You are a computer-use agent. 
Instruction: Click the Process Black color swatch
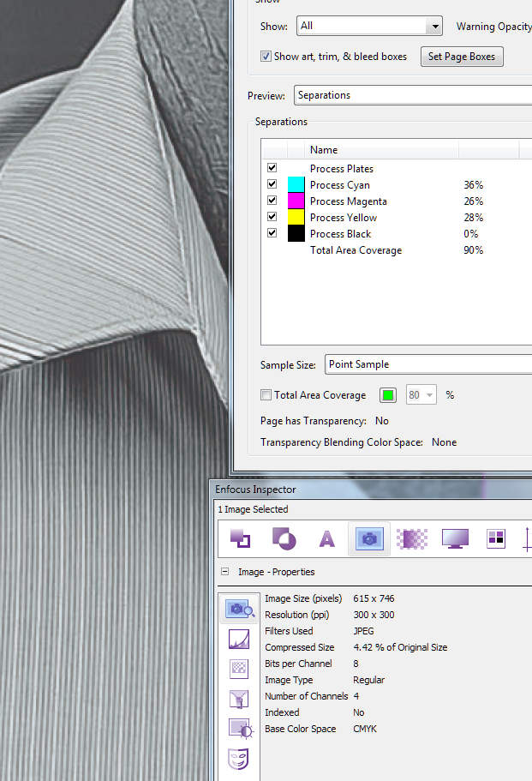pyautogui.click(x=296, y=233)
